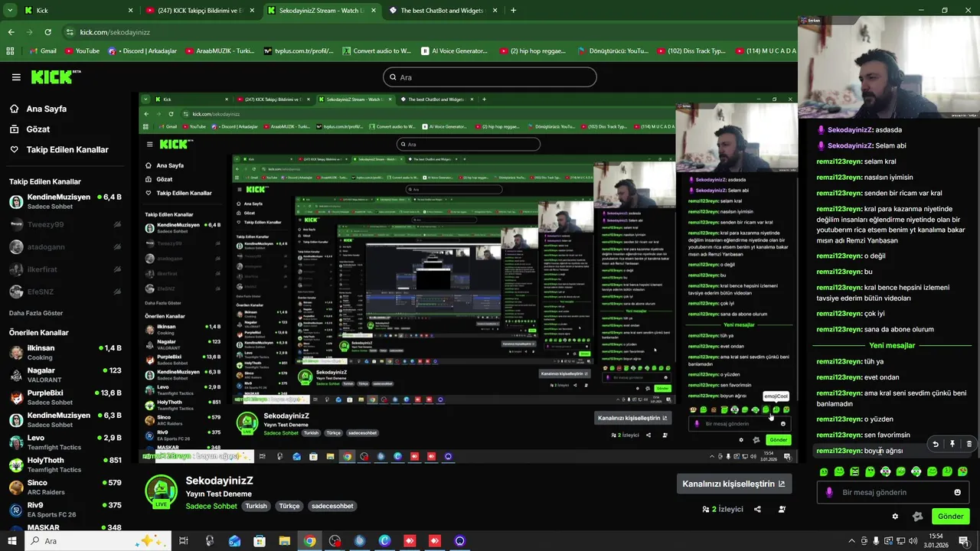The height and width of the screenshot is (551, 980).
Task: Open the Kick hamburger sidebar menu
Action: click(15, 77)
